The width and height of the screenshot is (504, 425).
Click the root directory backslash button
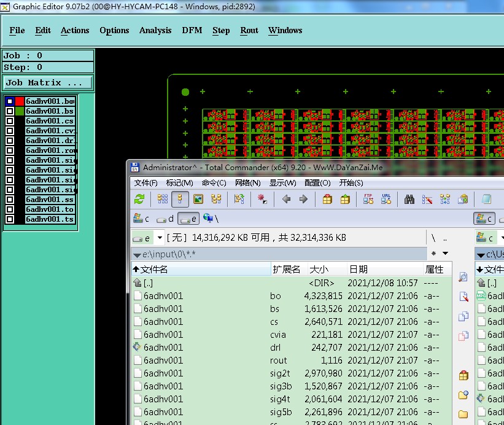433,238
